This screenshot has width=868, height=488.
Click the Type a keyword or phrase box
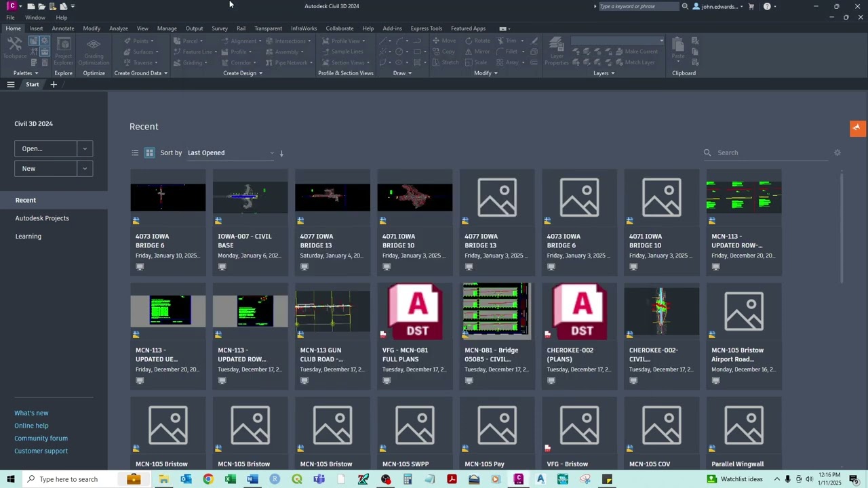[638, 6]
